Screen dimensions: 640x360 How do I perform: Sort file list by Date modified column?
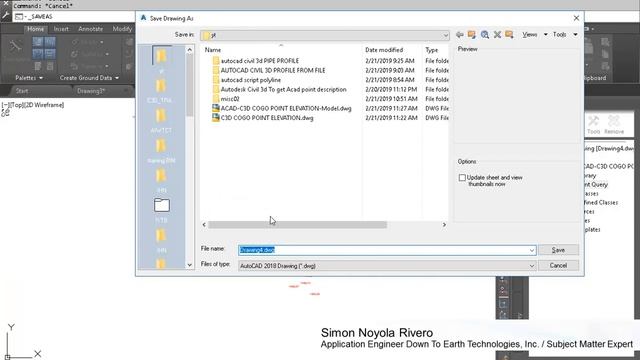pyautogui.click(x=384, y=50)
